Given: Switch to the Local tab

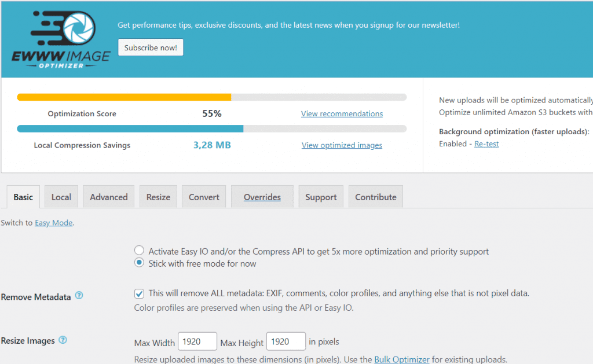Looking at the screenshot, I should (x=61, y=197).
